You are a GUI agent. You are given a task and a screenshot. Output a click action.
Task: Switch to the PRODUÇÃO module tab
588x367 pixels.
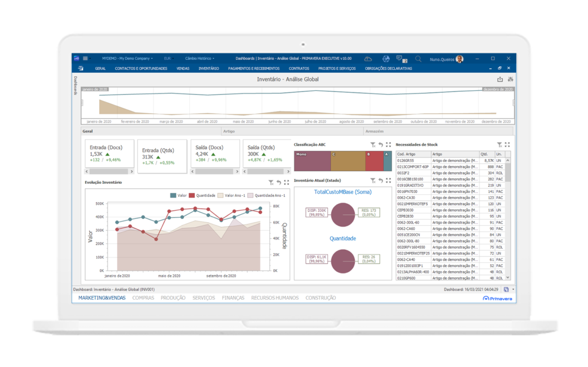(173, 298)
